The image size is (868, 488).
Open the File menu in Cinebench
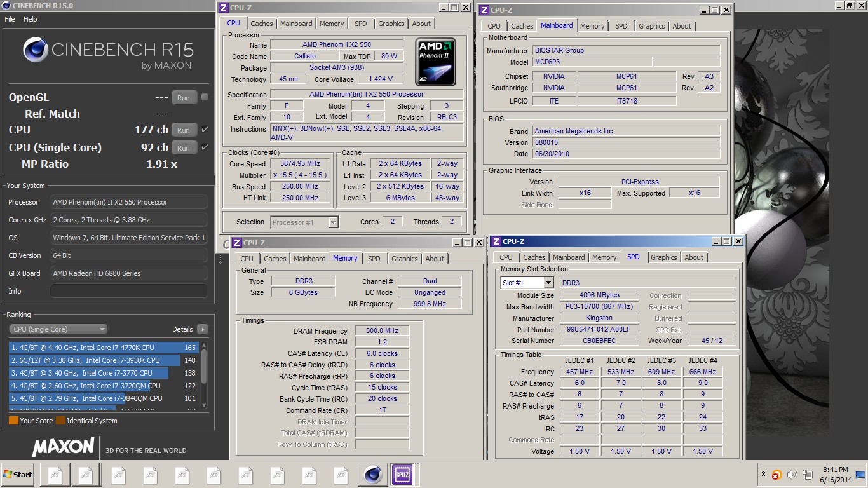click(x=10, y=19)
